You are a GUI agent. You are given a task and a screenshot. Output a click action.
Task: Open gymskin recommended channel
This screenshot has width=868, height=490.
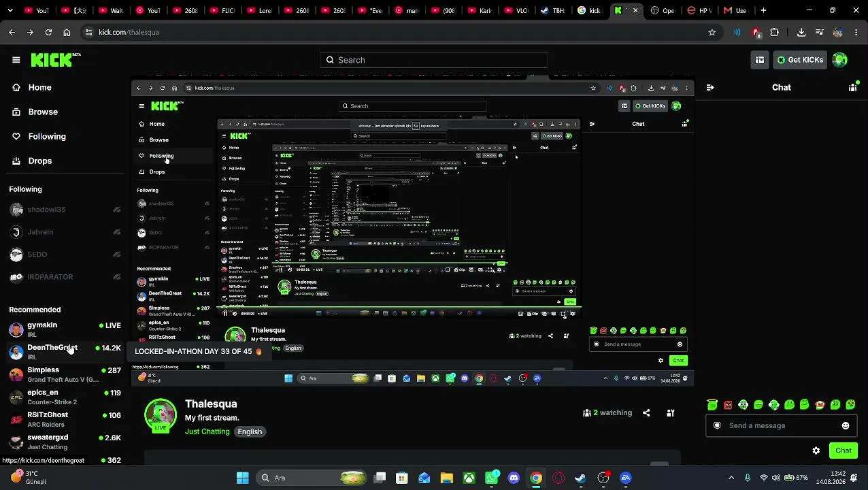[65, 329]
